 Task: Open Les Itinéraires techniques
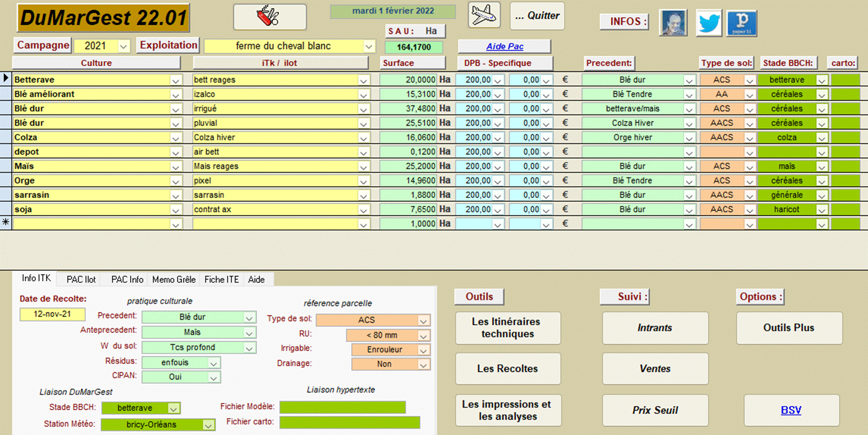508,327
